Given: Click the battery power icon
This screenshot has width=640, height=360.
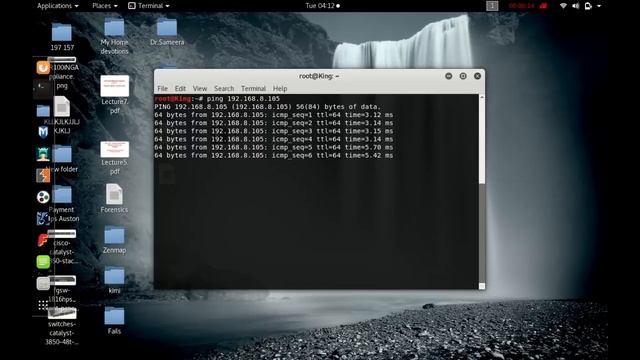Looking at the screenshot, I should (x=588, y=6).
